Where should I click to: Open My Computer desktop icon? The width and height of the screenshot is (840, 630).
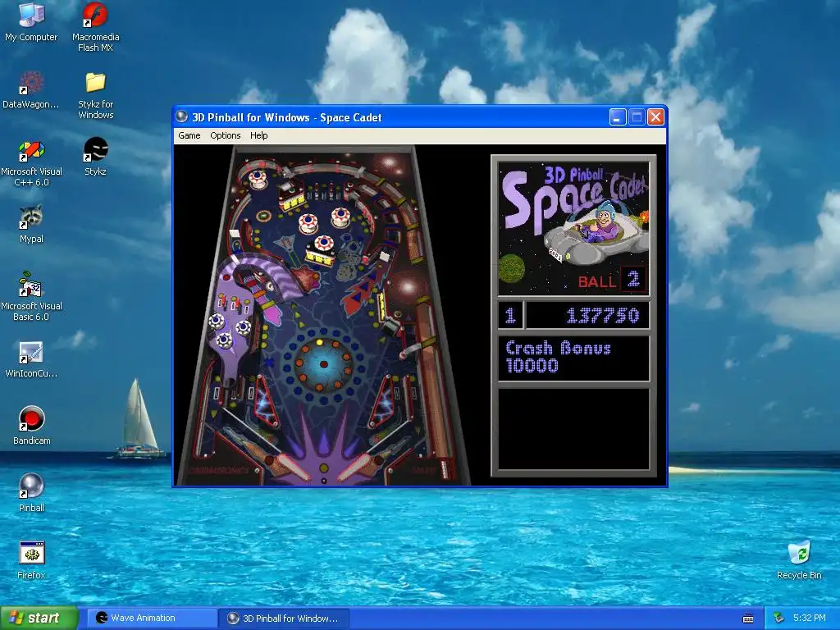tap(31, 22)
